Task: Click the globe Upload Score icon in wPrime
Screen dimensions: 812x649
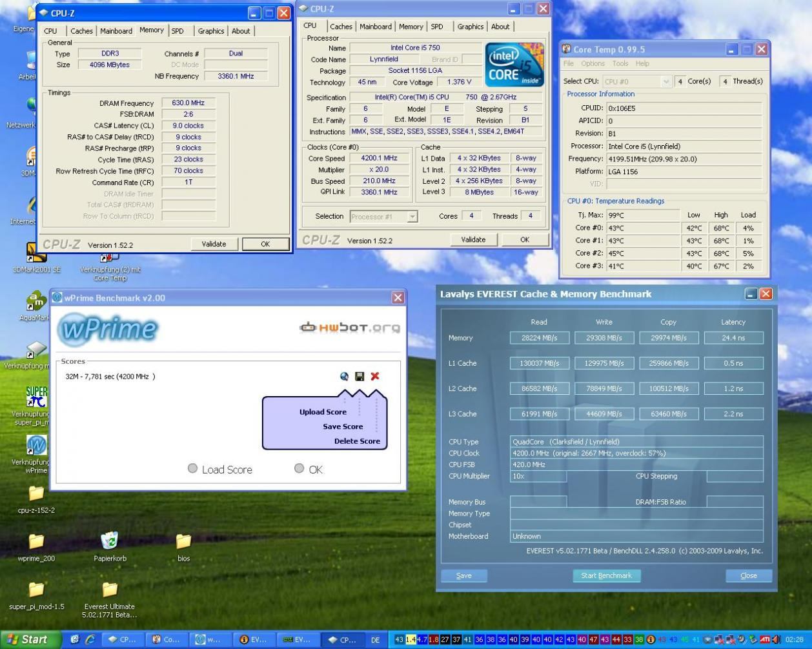Action: pyautogui.click(x=344, y=376)
